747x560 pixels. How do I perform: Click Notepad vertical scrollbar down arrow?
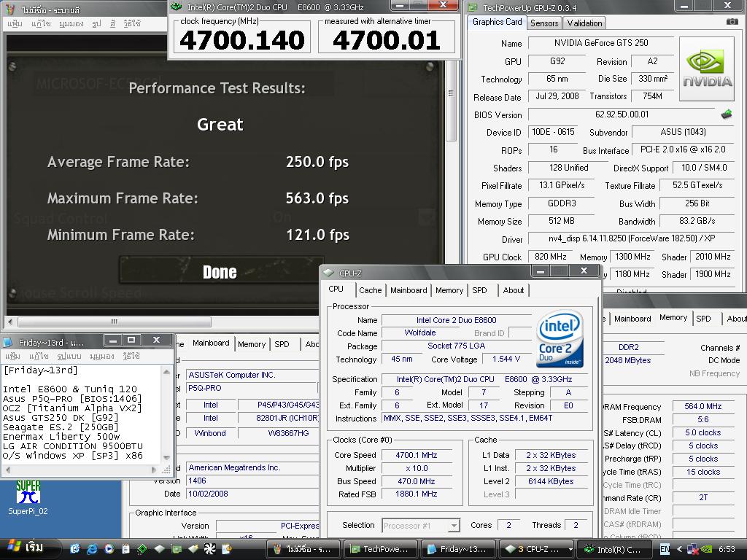pyautogui.click(x=166, y=458)
